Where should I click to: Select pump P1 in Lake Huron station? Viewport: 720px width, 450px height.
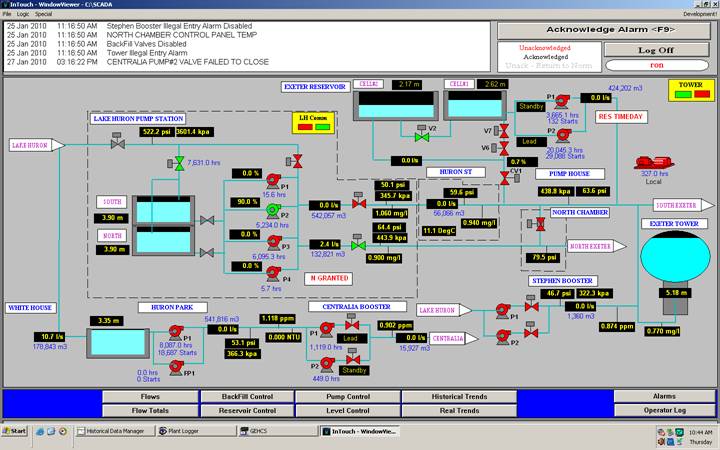272,182
